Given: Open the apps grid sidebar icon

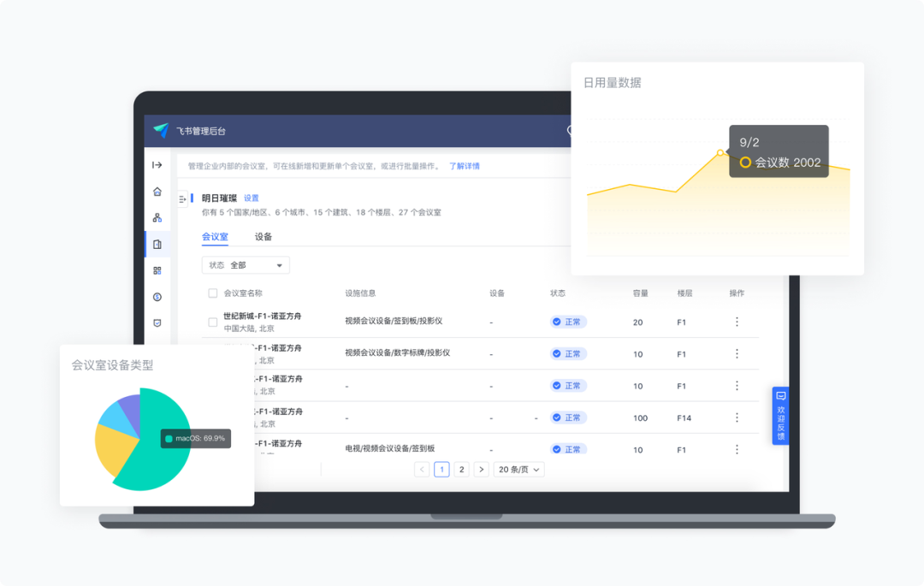Looking at the screenshot, I should (x=157, y=271).
